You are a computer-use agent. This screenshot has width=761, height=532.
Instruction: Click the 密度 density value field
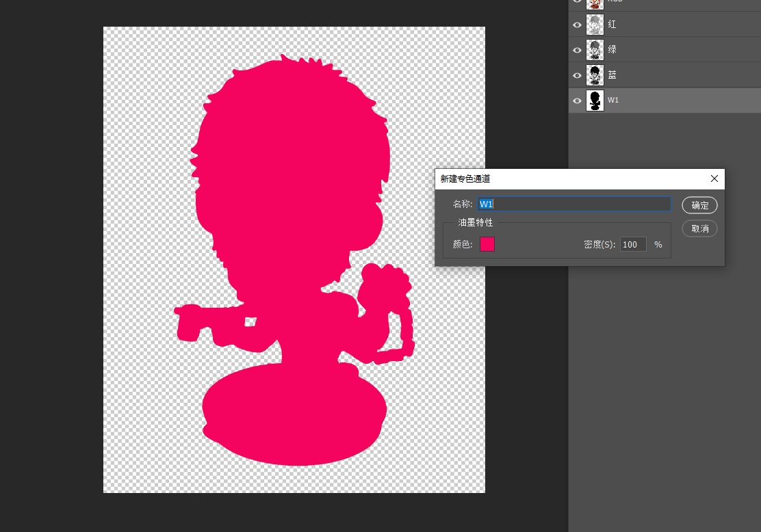(633, 244)
